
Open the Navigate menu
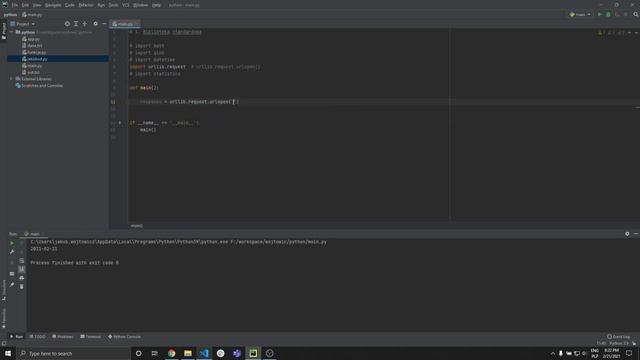coord(53,5)
